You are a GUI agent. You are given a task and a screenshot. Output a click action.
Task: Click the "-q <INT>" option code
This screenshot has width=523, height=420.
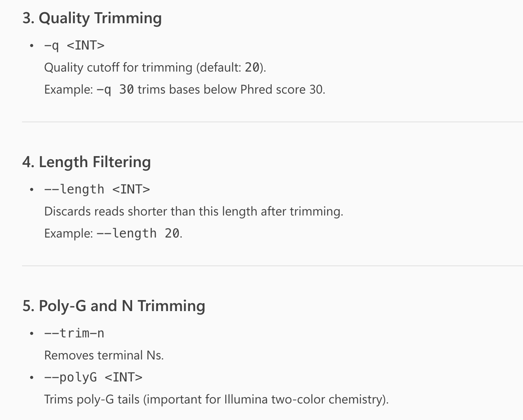point(74,46)
